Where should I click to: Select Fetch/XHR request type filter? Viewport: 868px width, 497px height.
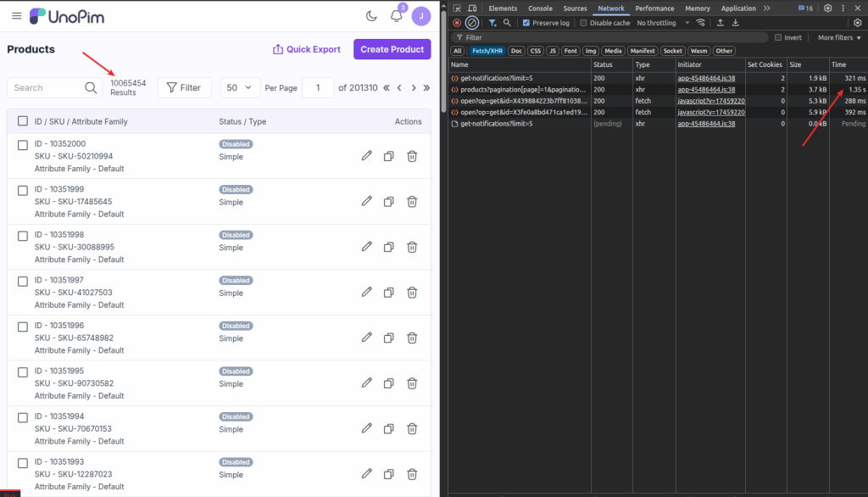coord(487,51)
